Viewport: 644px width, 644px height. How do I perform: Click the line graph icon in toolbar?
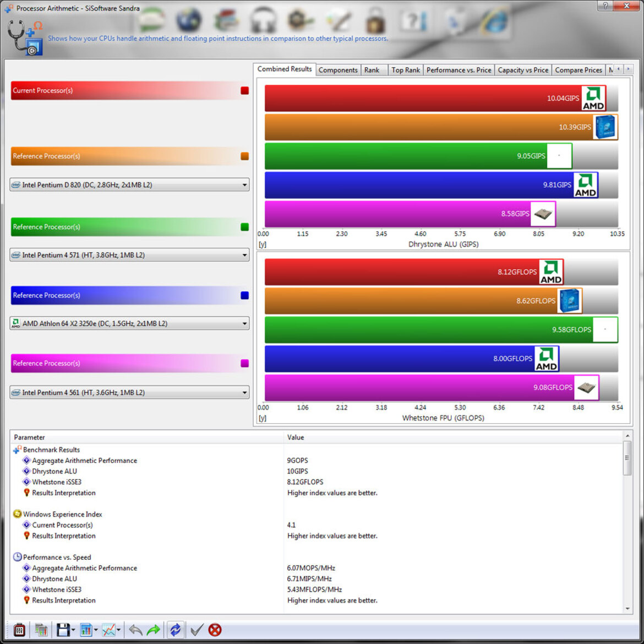tap(109, 630)
